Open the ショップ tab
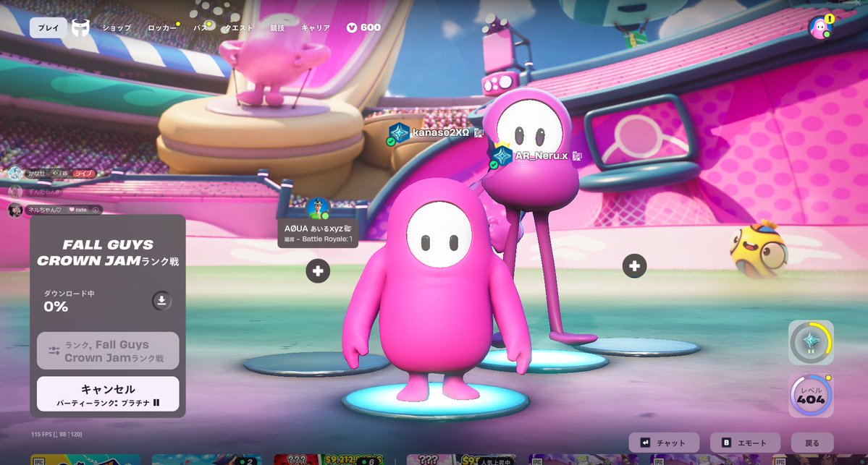Viewport: 868px width, 465px height. [x=117, y=27]
